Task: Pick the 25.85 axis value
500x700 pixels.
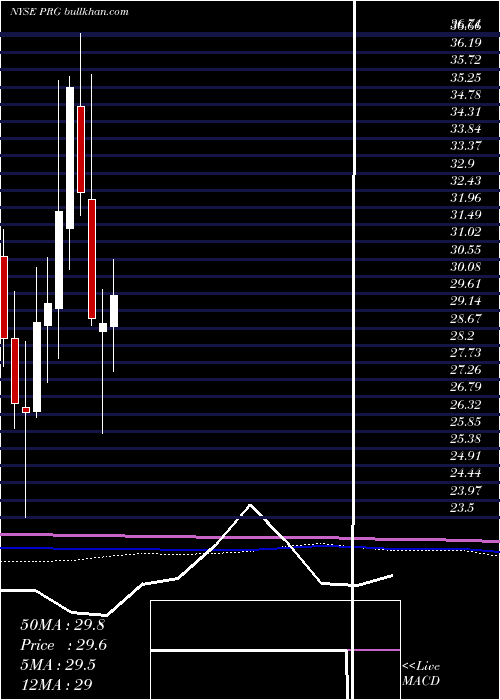Action: pos(466,421)
